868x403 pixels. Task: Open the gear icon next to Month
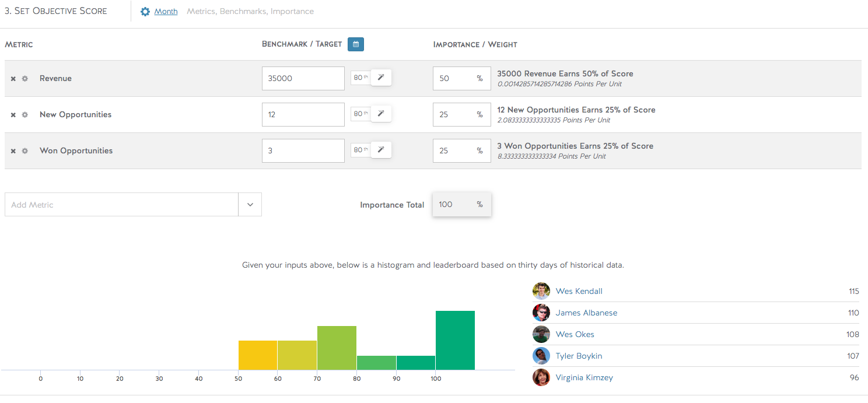pyautogui.click(x=145, y=12)
